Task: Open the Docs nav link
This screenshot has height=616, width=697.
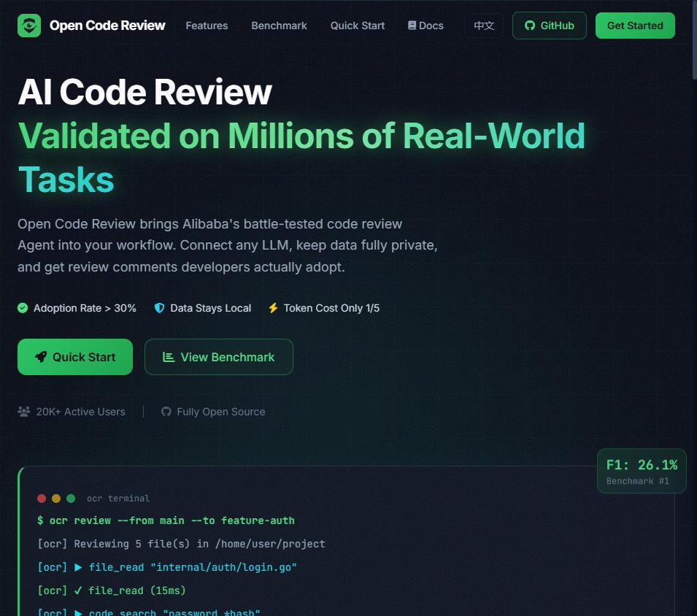Action: (x=425, y=26)
